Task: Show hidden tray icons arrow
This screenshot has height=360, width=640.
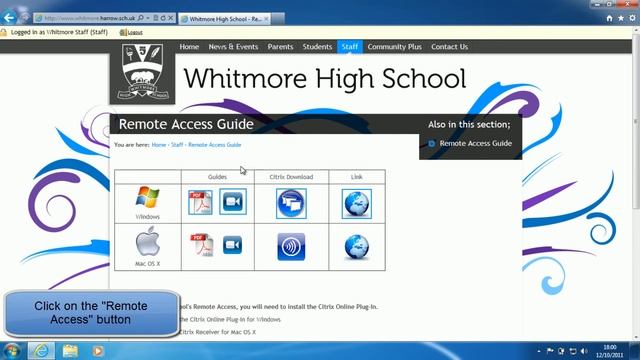Action: (539, 351)
